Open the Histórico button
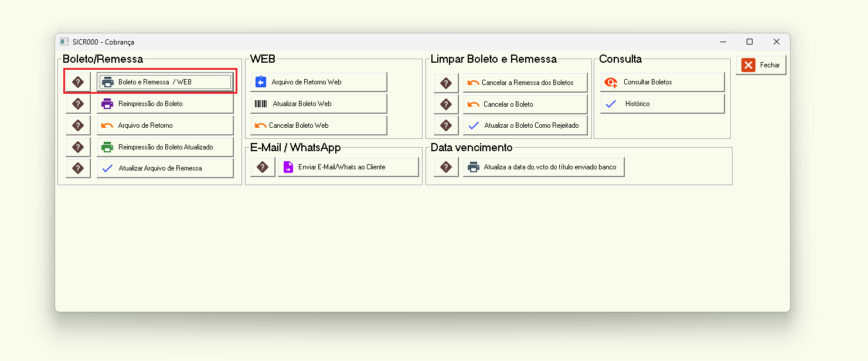 point(662,104)
